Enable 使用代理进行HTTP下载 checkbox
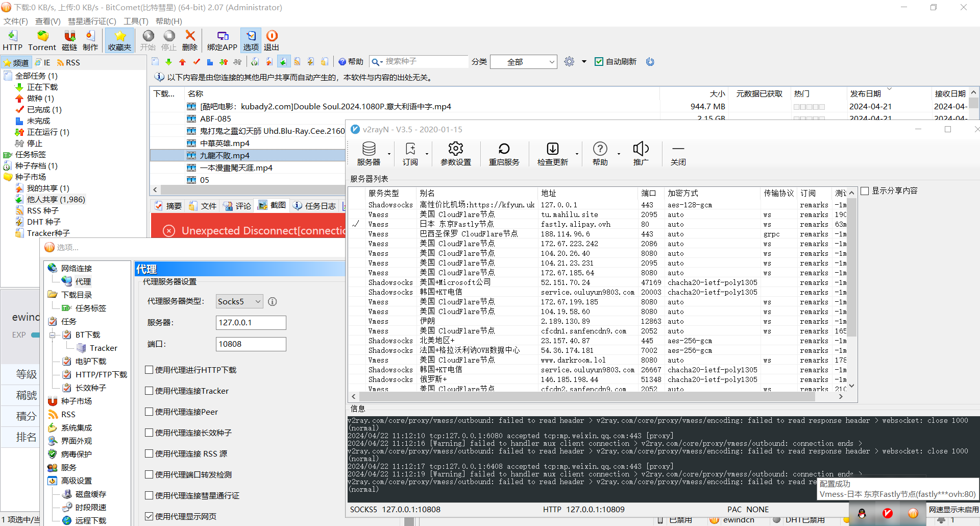This screenshot has height=526, width=980. tap(149, 370)
